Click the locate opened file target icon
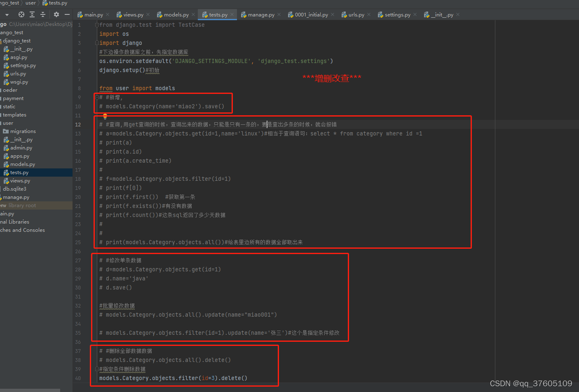 [21, 14]
